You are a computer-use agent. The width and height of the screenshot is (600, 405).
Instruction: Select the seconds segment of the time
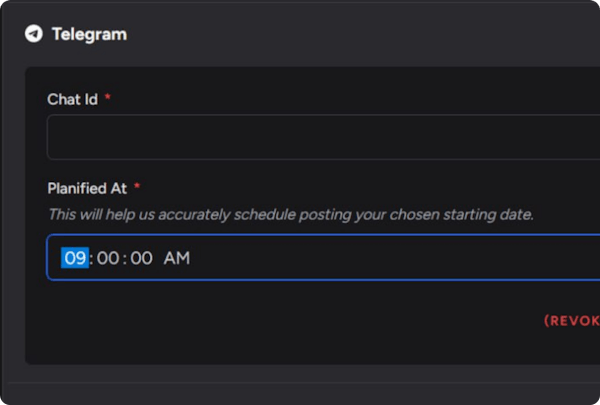pos(140,258)
